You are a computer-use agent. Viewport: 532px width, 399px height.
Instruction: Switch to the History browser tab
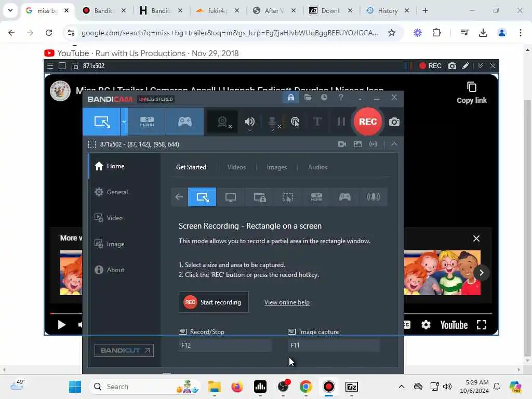point(388,10)
